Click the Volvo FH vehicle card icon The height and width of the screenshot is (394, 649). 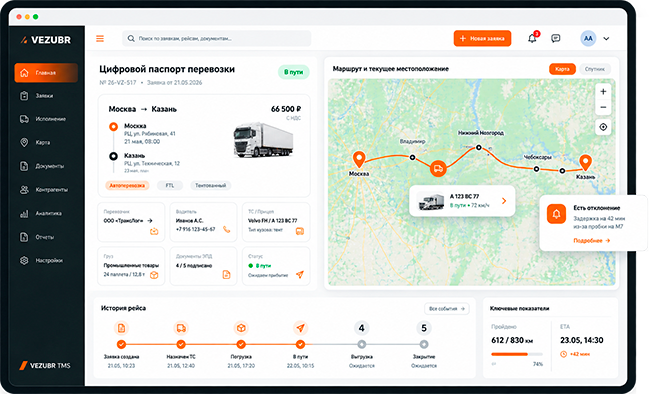(300, 231)
